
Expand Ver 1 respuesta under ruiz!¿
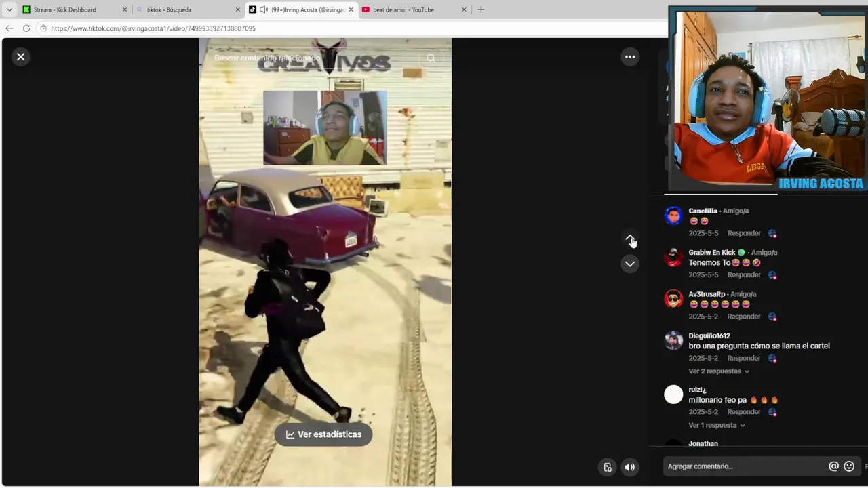coord(717,425)
